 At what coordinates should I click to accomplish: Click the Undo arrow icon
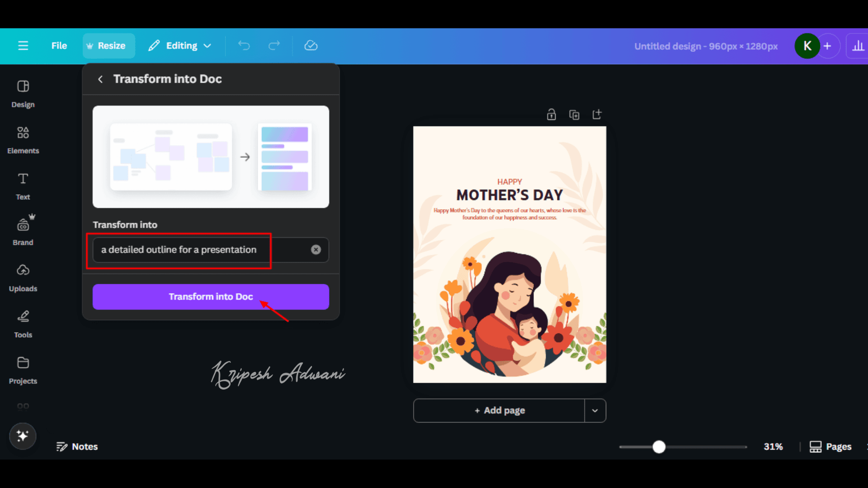click(244, 46)
